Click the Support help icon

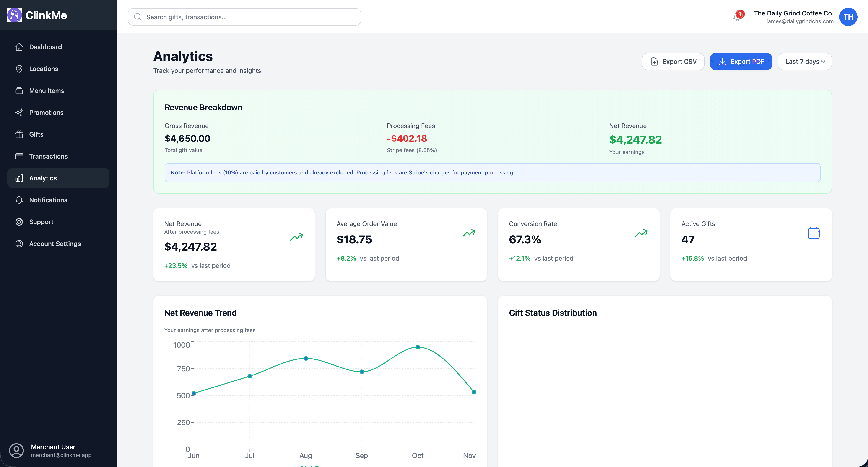(x=19, y=222)
